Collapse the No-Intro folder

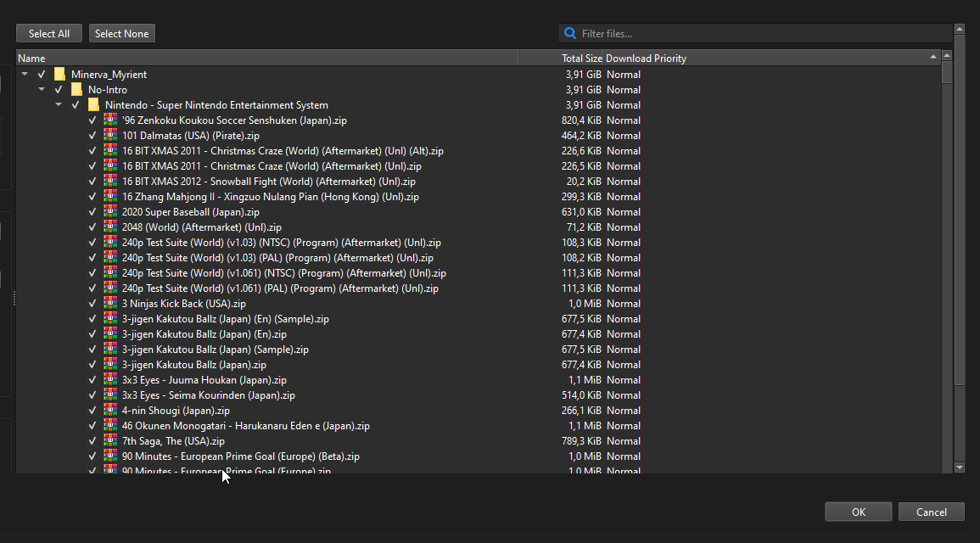pyautogui.click(x=42, y=89)
